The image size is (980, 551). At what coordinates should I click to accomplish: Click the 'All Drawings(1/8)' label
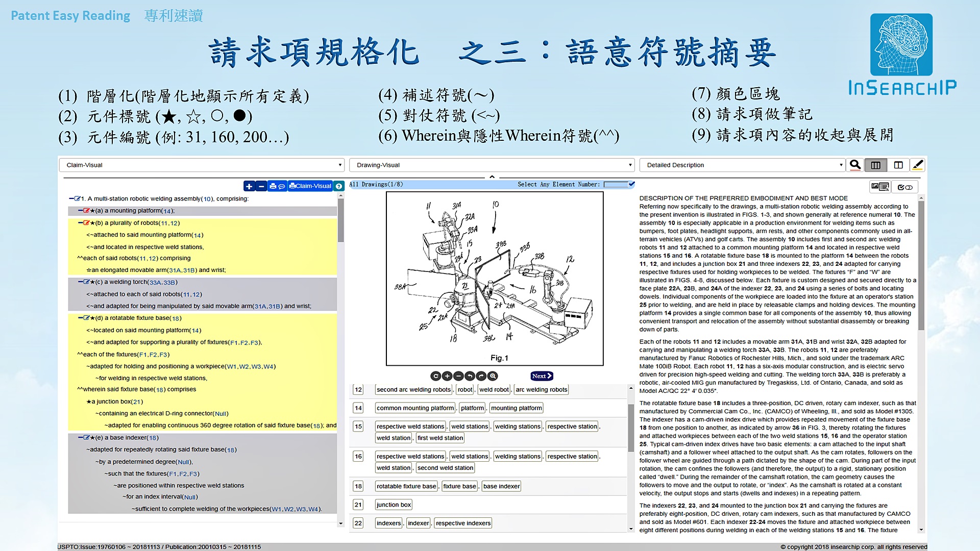pos(376,184)
